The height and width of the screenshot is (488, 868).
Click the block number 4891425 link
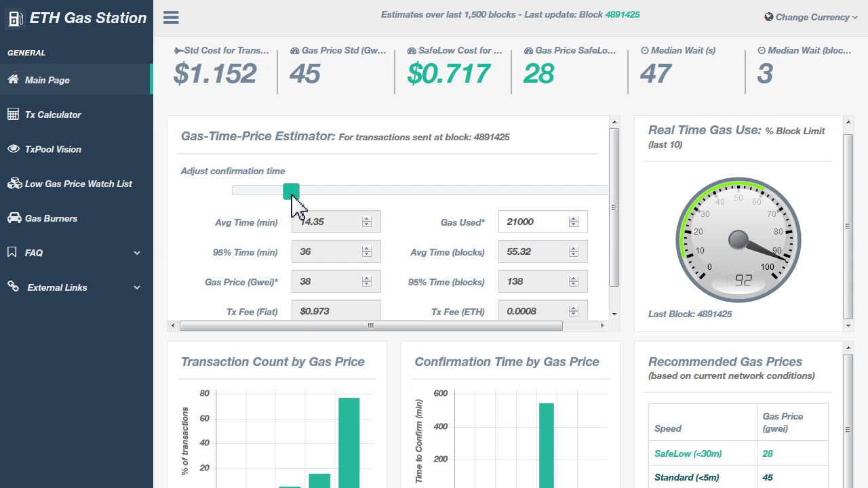point(622,14)
